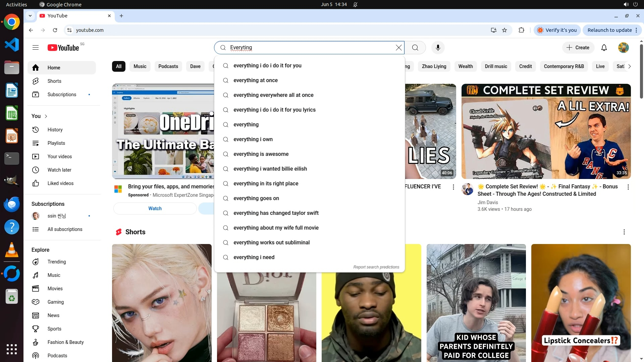Clear the search box text
Viewport: 644px width, 362px height.
[x=398, y=48]
